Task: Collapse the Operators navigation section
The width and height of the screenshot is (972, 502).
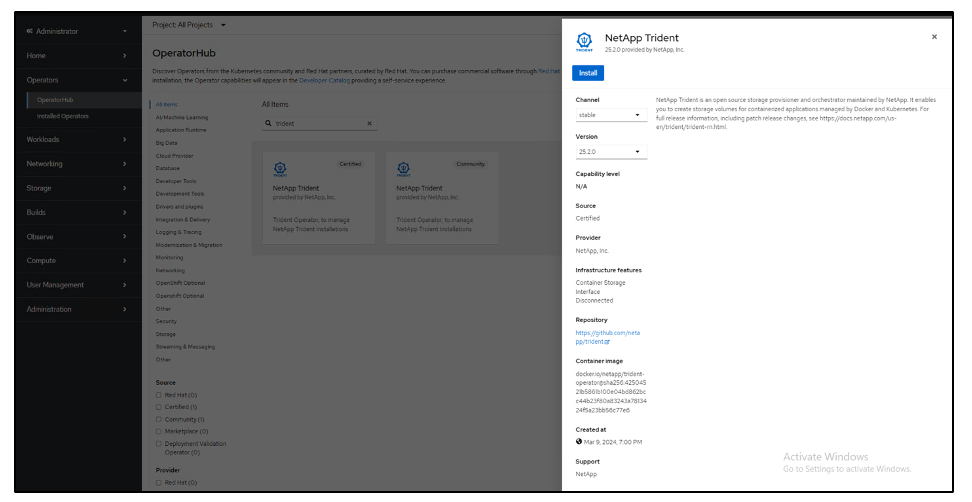Action: [77, 80]
